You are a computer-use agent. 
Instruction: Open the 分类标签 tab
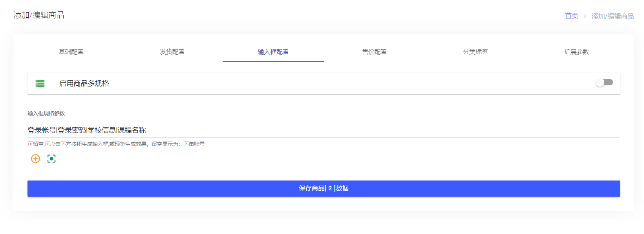pos(475,52)
